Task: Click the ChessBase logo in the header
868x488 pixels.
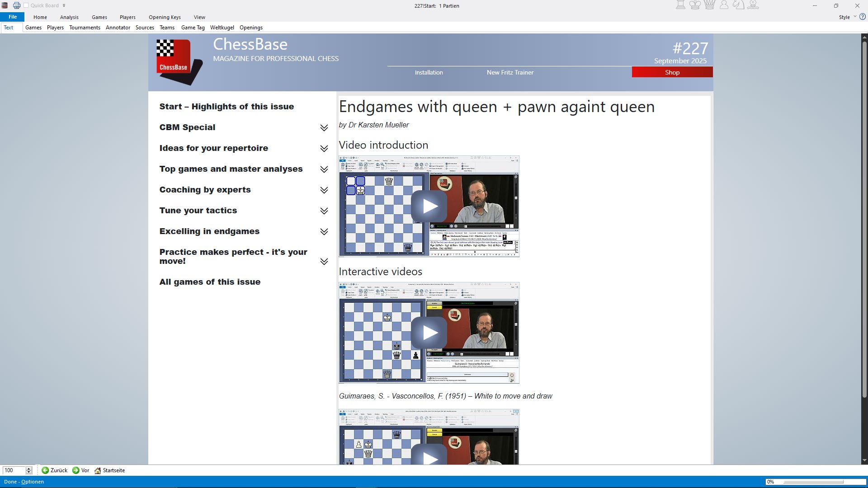Action: point(179,62)
